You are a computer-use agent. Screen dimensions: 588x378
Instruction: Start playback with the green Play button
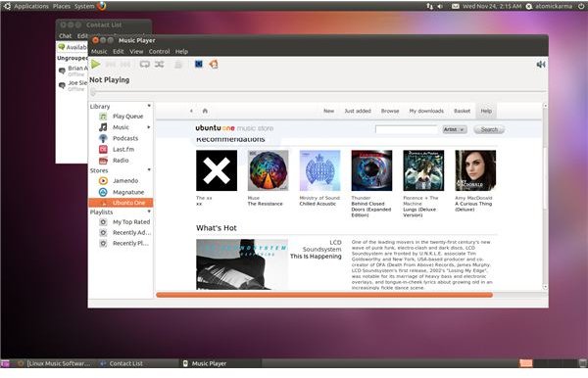click(x=96, y=65)
